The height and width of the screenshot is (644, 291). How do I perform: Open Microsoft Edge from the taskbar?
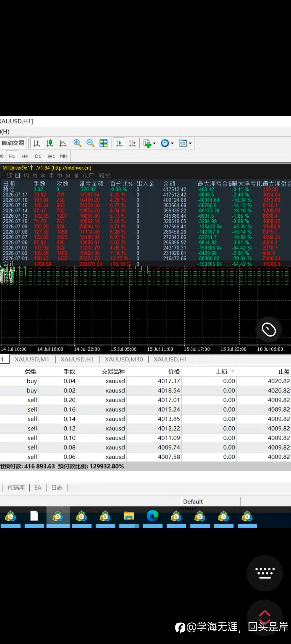tap(153, 516)
